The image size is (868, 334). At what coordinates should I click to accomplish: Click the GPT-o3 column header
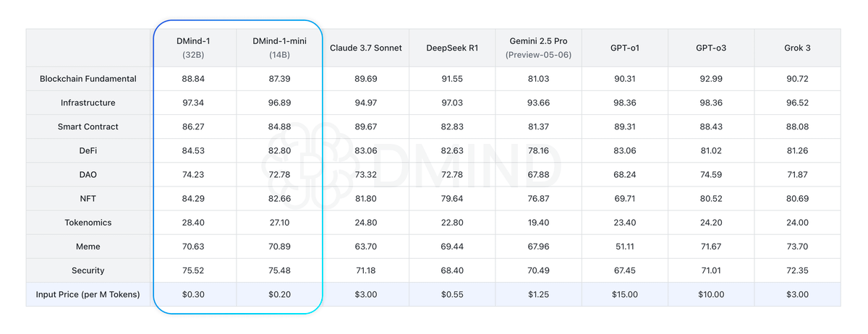coord(711,48)
